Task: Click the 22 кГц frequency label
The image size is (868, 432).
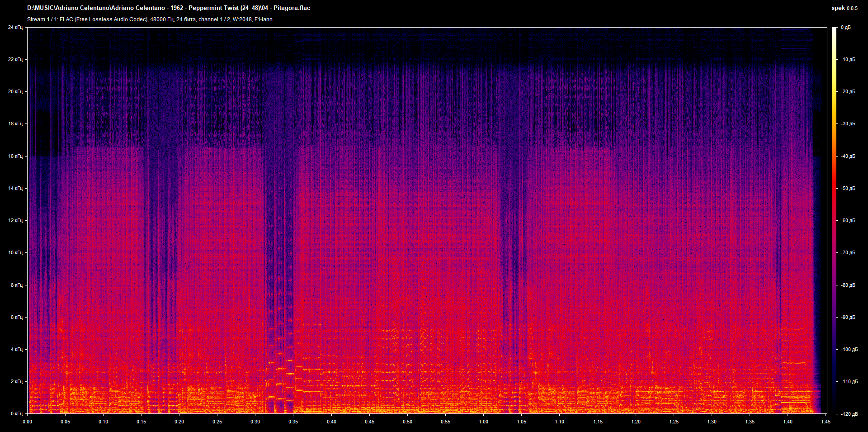Action: (x=15, y=59)
